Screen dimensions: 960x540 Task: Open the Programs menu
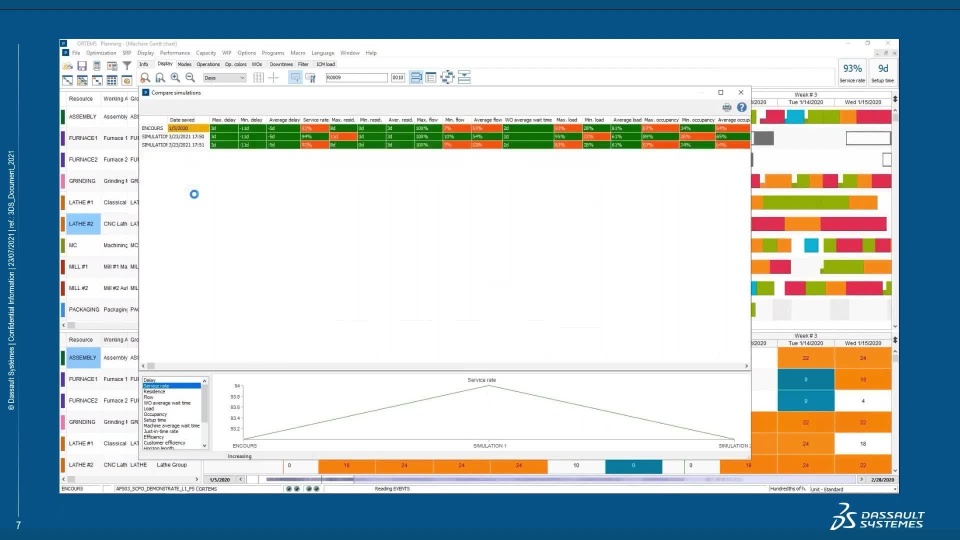[273, 53]
